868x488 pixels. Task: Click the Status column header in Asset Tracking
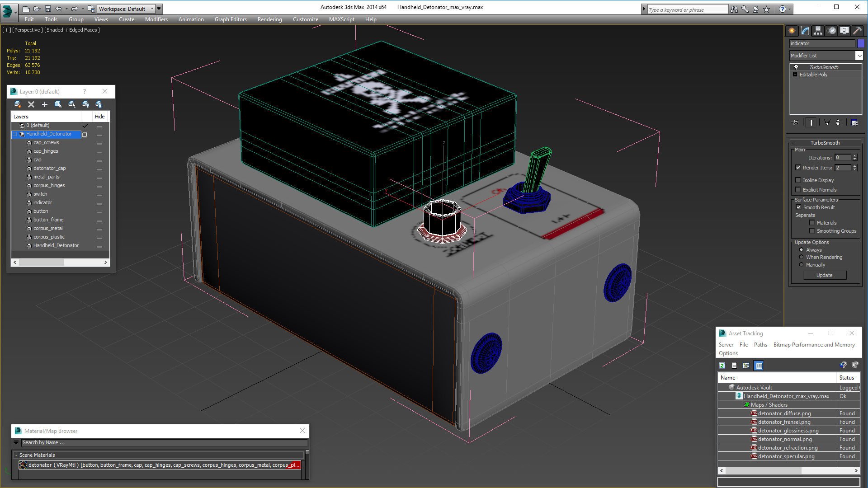click(x=848, y=378)
